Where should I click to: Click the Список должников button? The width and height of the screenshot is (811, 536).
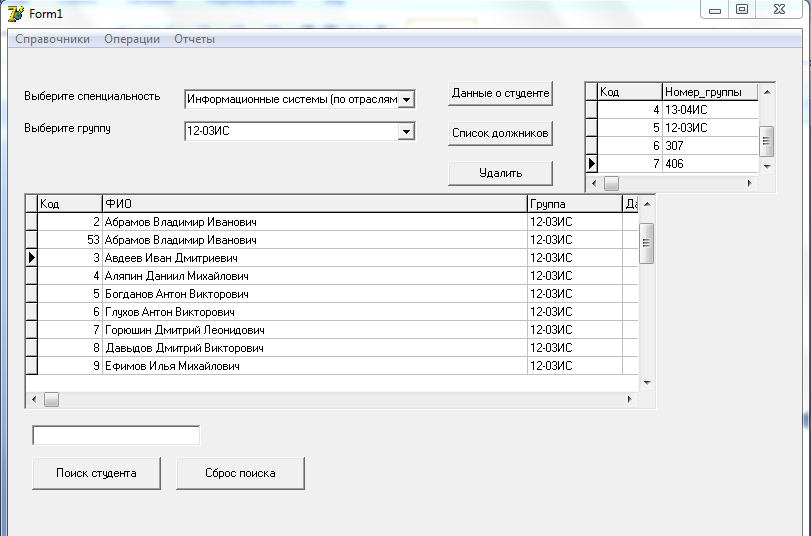point(500,133)
